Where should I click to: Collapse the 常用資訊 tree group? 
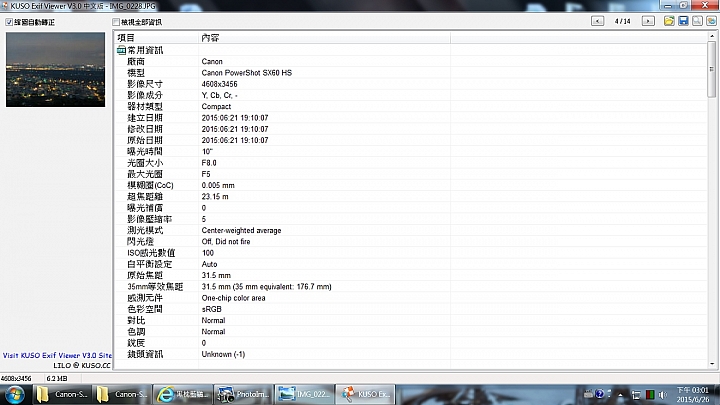coord(121,50)
